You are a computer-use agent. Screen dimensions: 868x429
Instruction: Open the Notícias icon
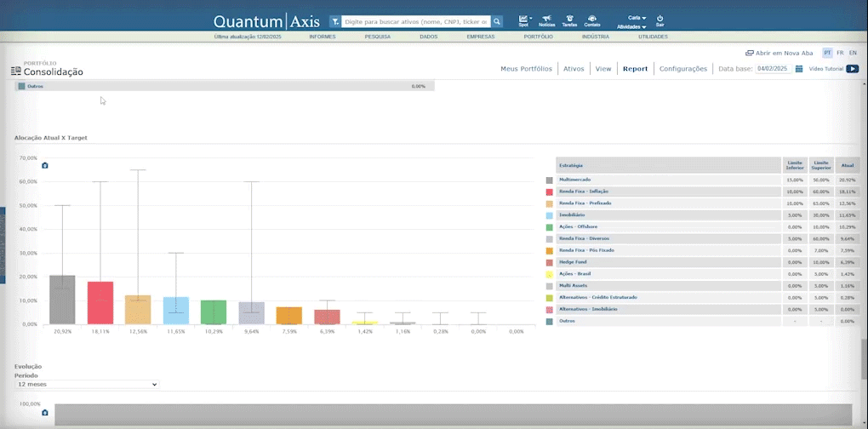pyautogui.click(x=546, y=20)
